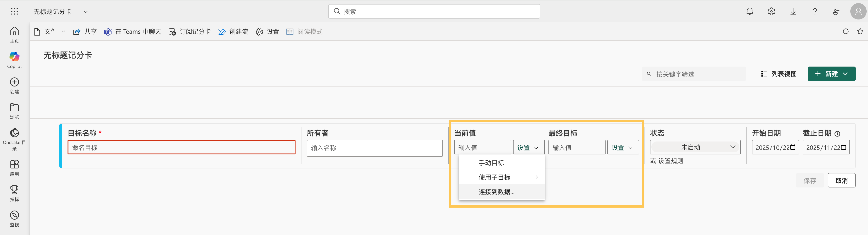868x235 pixels.
Task: Open the app launcher grid icon
Action: coord(14,12)
